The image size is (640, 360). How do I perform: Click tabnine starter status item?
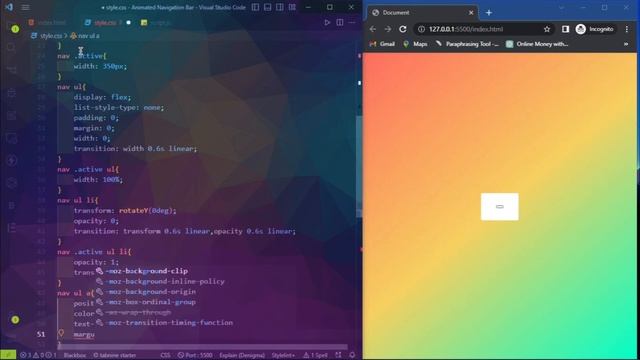pyautogui.click(x=115, y=355)
